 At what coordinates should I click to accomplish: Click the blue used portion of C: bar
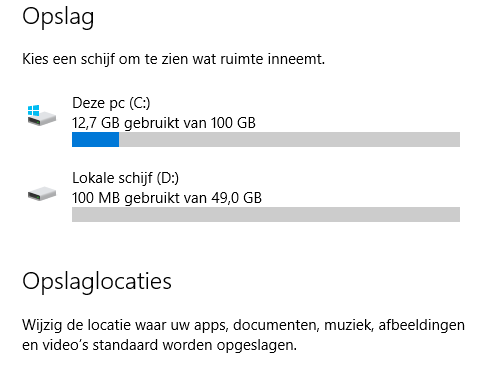[x=96, y=139]
